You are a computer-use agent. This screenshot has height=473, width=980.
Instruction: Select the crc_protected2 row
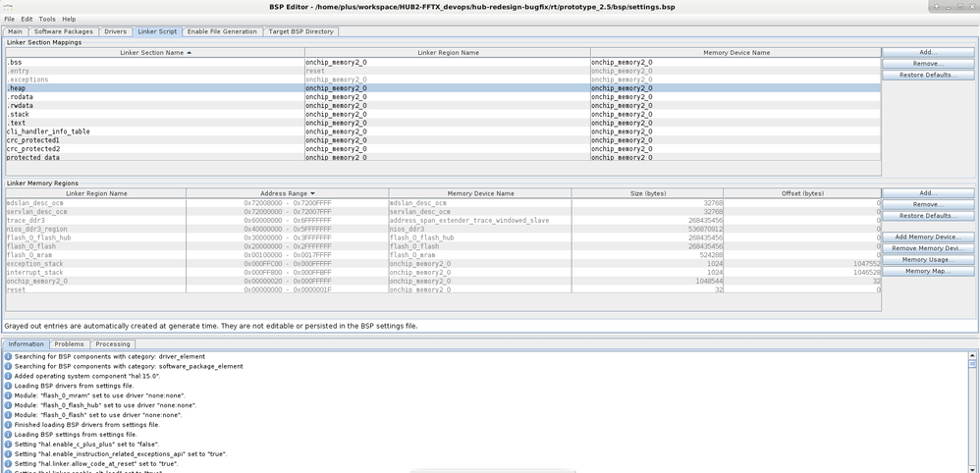pos(443,149)
